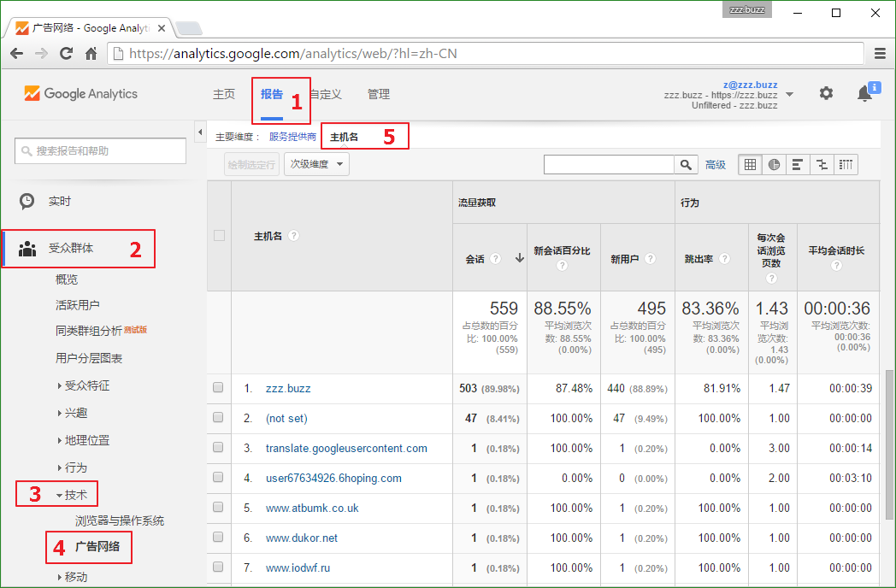Image resolution: width=896 pixels, height=588 pixels.
Task: Switch to pivot table view icon
Action: pyautogui.click(x=846, y=165)
